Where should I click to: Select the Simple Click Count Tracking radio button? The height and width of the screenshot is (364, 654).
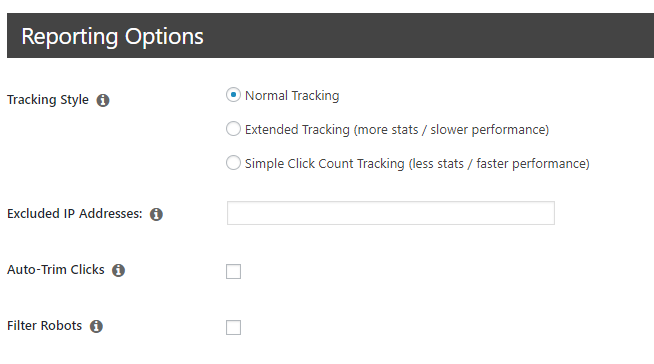click(233, 163)
